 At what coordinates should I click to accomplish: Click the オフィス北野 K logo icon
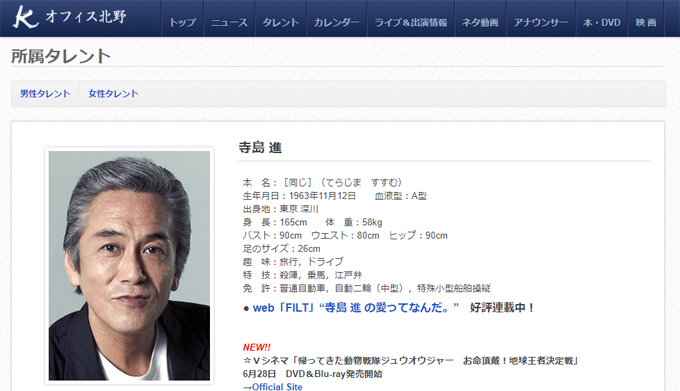(26, 17)
